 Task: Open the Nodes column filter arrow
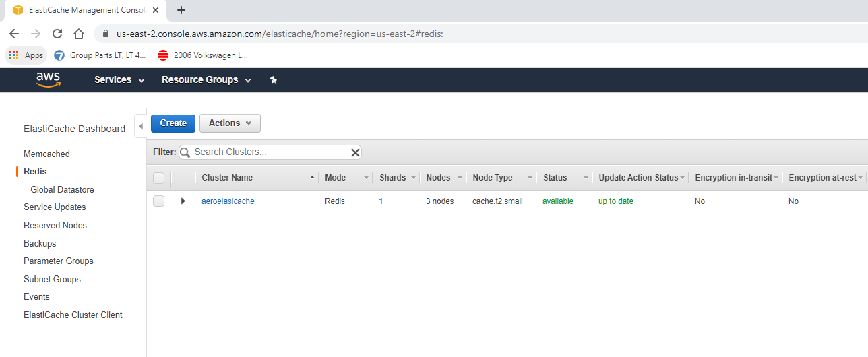(460, 178)
